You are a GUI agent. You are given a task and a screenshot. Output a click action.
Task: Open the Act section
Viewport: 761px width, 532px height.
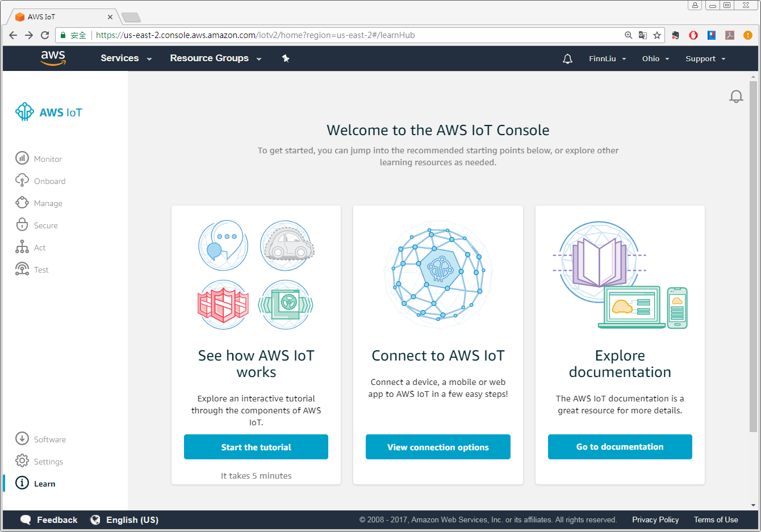40,248
